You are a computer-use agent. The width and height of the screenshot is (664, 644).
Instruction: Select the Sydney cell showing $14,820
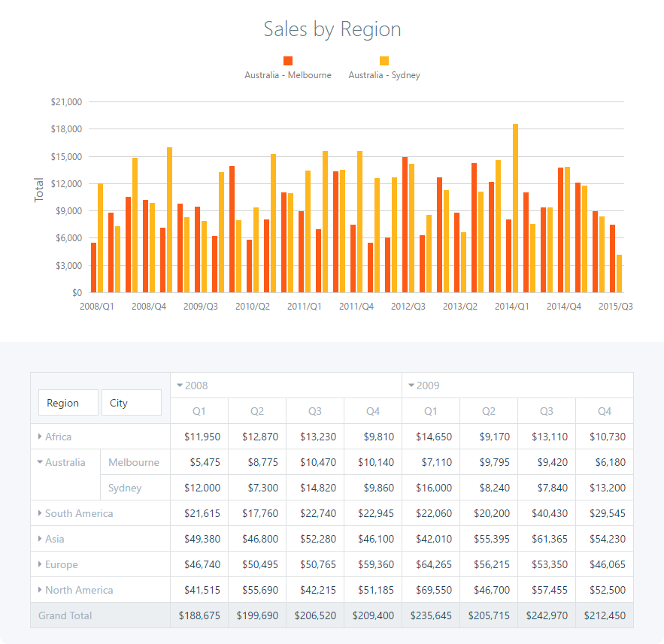click(314, 488)
